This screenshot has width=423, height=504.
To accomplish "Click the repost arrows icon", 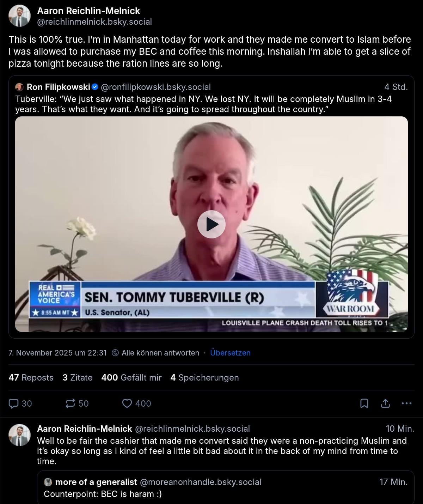I will point(70,403).
